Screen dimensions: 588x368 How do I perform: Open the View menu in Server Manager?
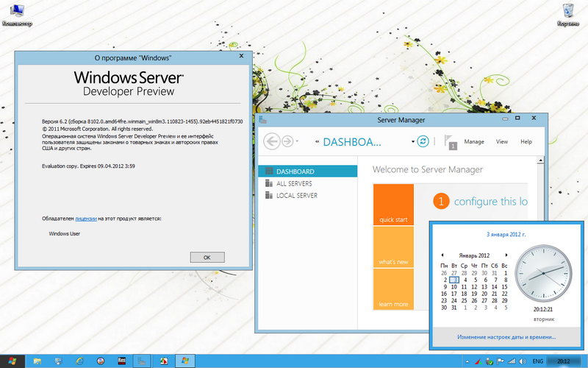click(502, 141)
